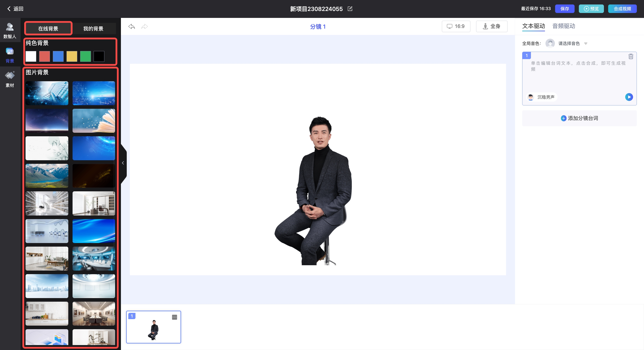Image resolution: width=644 pixels, height=350 pixels.
Task: Select the white circular ceiling studio background
Action: 94,286
